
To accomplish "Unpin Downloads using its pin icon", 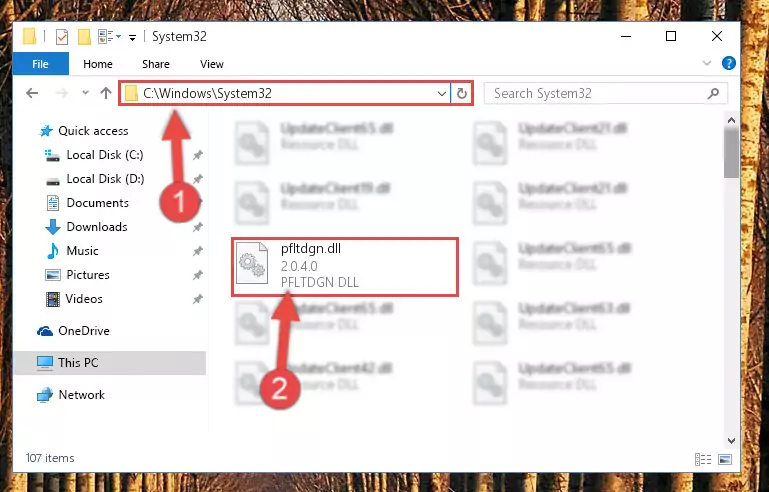I will (197, 227).
